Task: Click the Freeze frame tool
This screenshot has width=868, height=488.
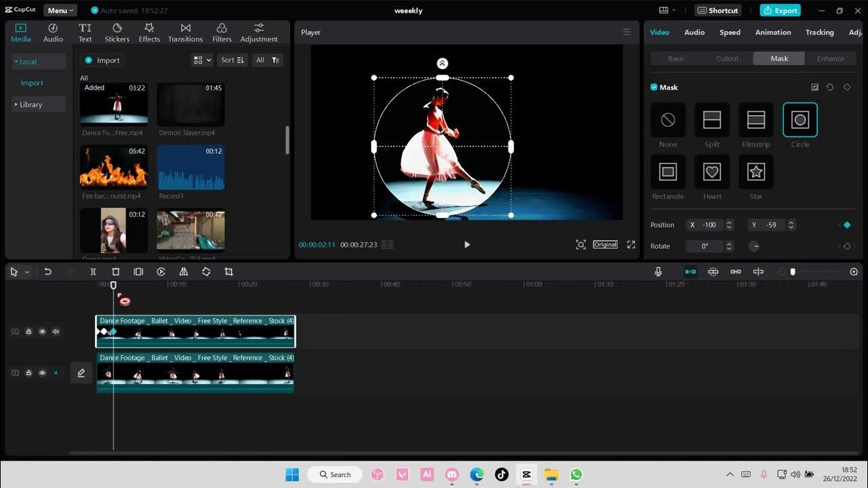Action: (x=138, y=272)
